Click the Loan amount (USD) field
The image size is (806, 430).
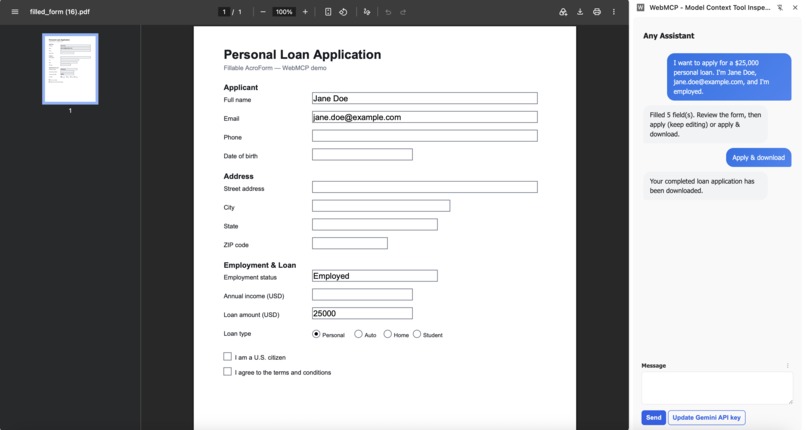(362, 313)
